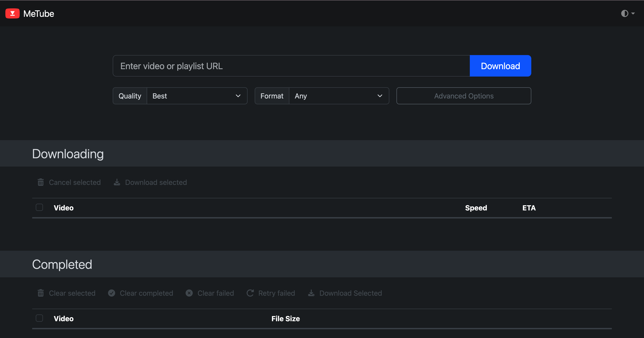Toggle the select-all checkbox in Downloading table
644x338 pixels.
point(39,207)
